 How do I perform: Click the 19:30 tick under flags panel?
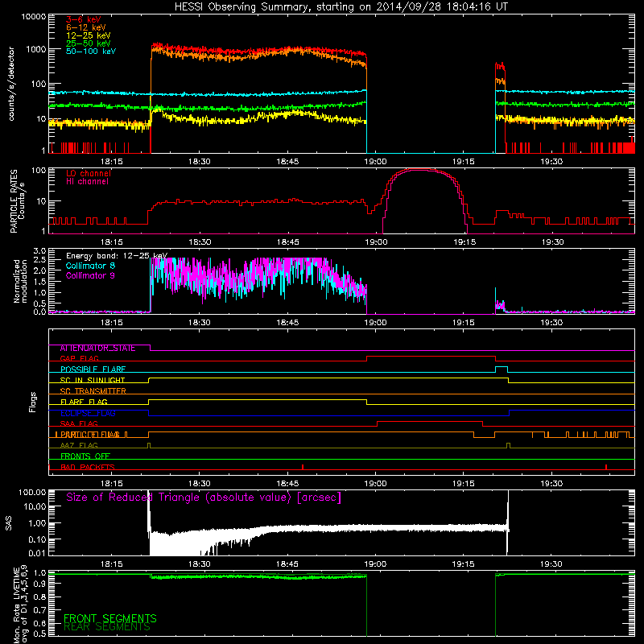[551, 484]
